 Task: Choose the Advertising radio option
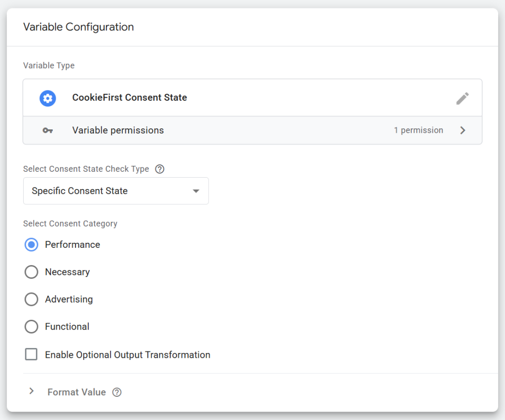[31, 299]
